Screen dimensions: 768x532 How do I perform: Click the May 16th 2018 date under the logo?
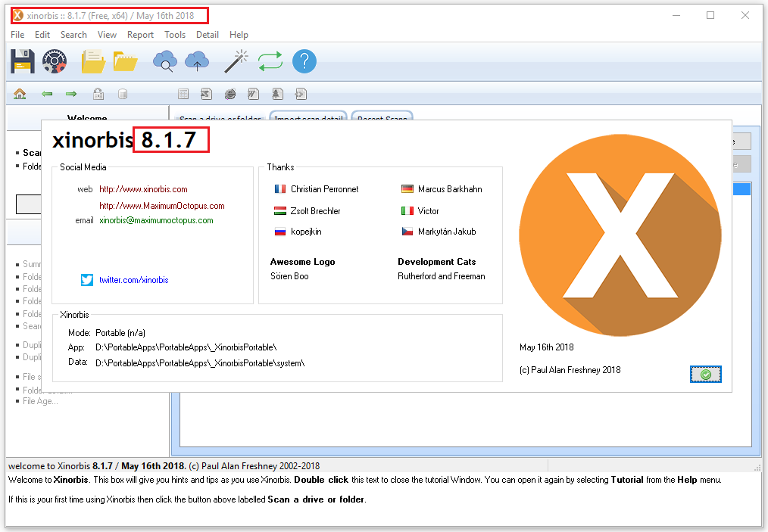(x=547, y=347)
